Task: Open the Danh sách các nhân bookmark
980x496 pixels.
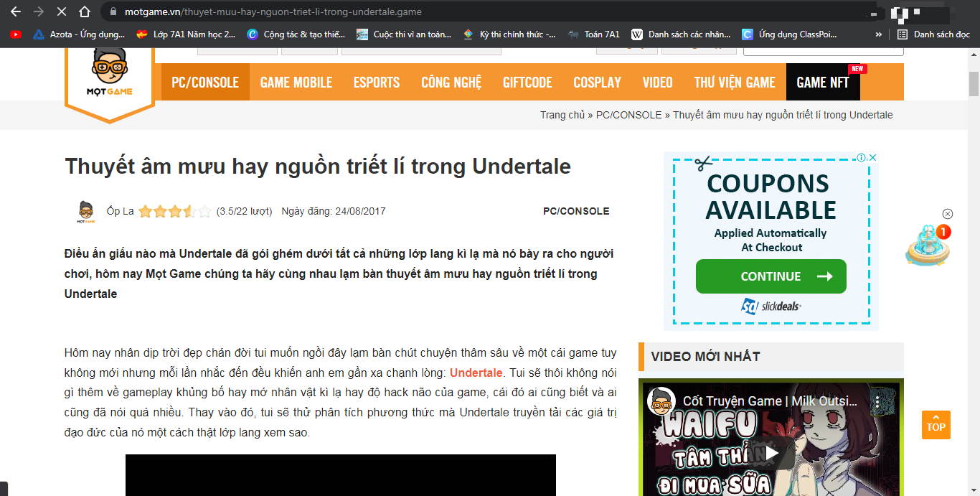Action: 681,34
